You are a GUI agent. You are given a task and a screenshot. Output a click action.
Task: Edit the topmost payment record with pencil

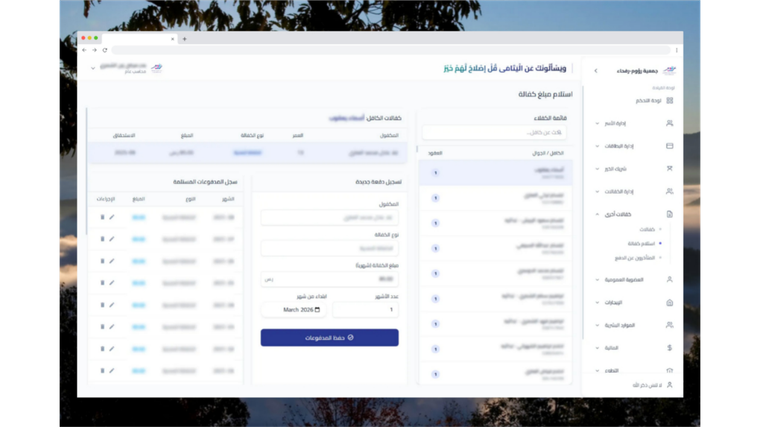click(112, 217)
